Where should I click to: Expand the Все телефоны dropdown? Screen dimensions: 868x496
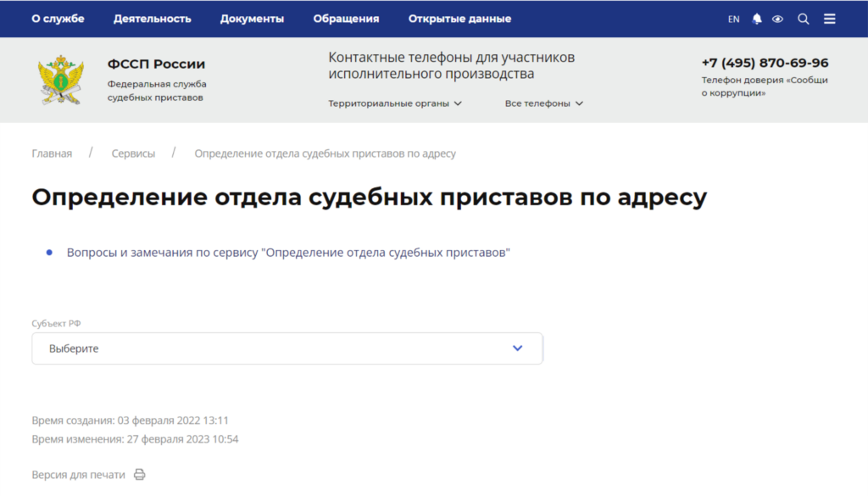click(544, 103)
